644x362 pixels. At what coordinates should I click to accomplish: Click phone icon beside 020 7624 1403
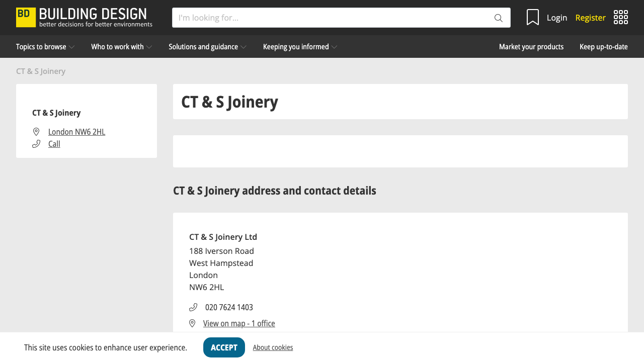coord(193,307)
